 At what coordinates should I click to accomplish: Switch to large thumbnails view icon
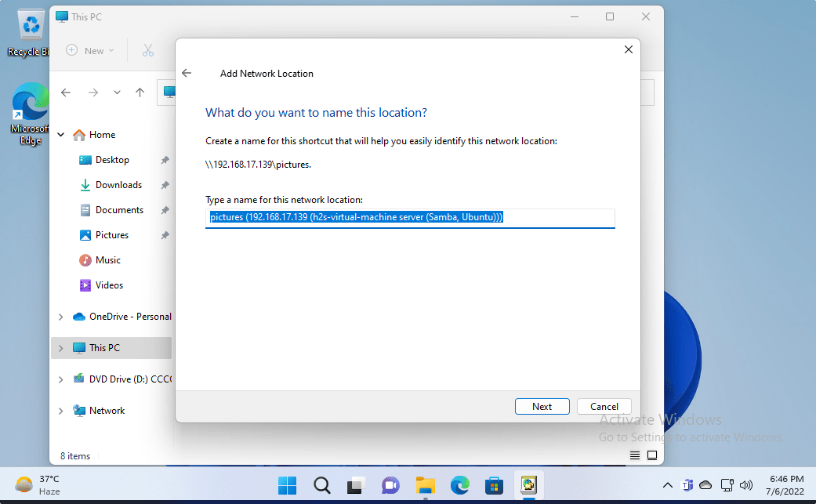(x=652, y=455)
